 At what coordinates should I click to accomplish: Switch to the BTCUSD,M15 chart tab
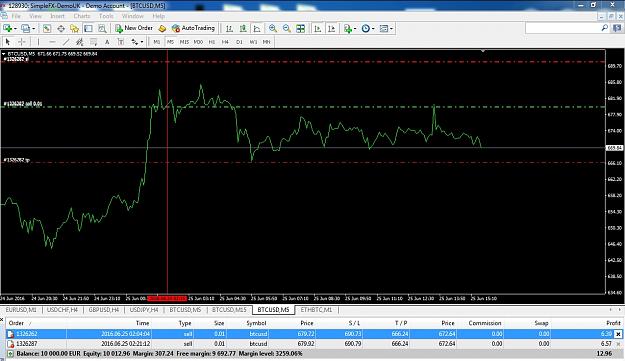pyautogui.click(x=229, y=310)
